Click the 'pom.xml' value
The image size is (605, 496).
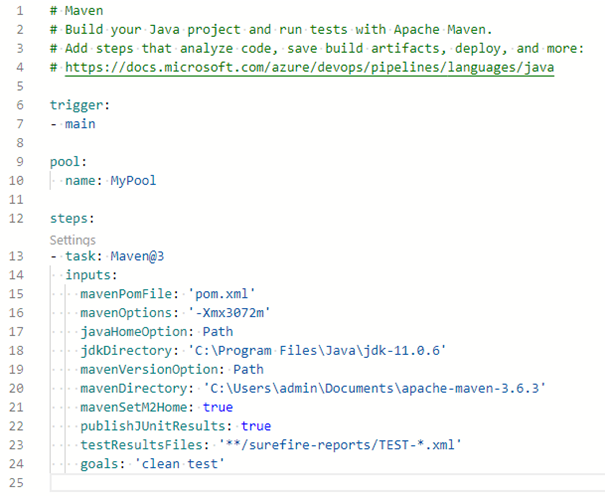pos(221,294)
